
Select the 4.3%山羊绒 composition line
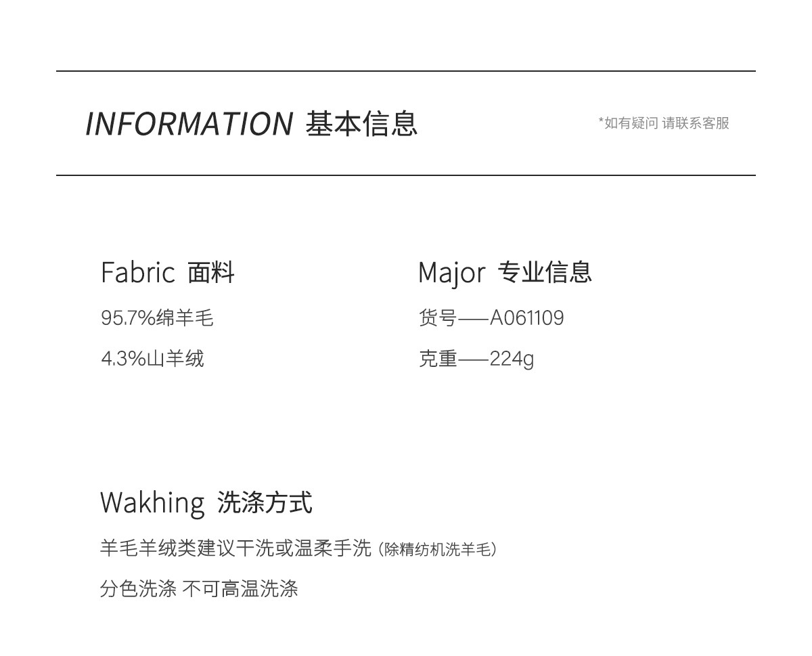coord(152,358)
